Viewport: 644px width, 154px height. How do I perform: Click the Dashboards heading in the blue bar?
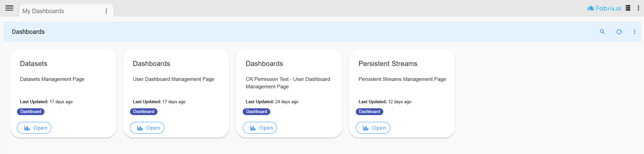tap(28, 32)
